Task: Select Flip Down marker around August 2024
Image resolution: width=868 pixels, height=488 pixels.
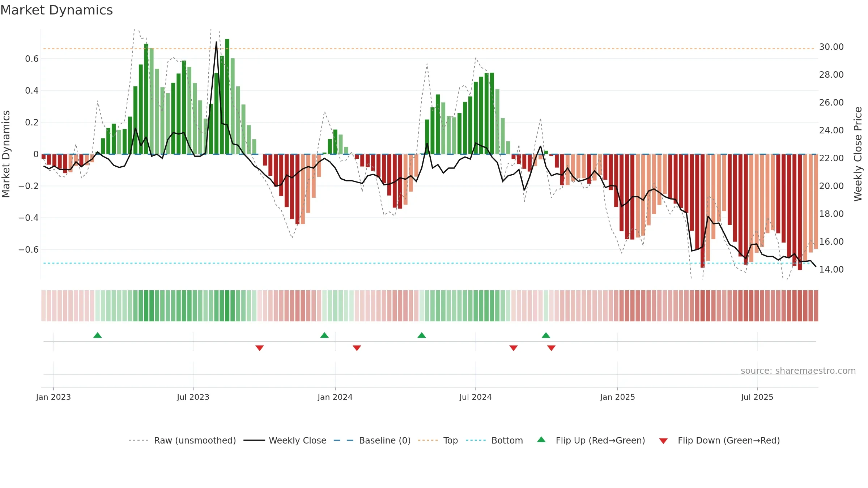Action: coord(514,348)
